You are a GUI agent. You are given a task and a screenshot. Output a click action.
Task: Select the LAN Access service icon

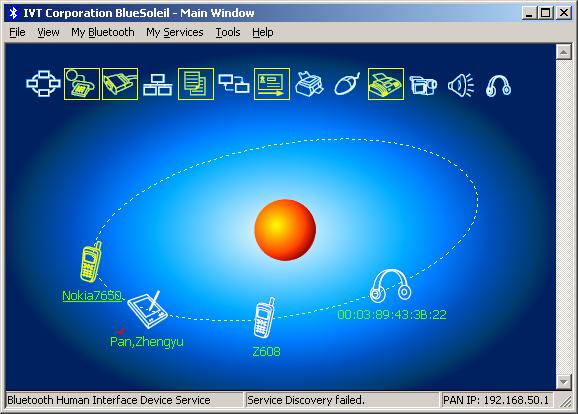click(x=158, y=85)
